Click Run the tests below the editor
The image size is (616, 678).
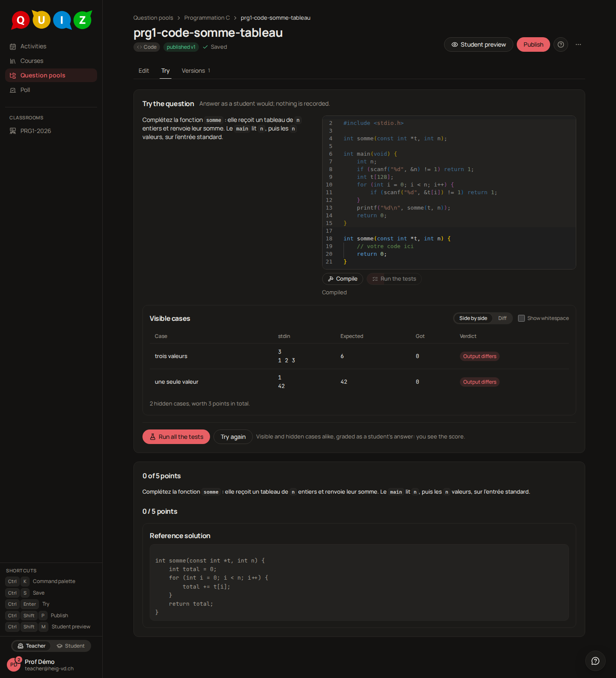tap(394, 279)
